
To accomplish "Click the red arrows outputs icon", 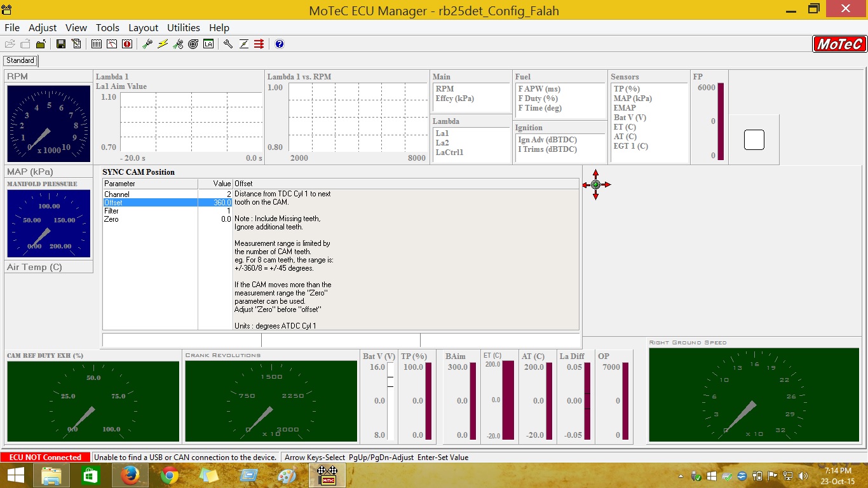I will tap(259, 44).
